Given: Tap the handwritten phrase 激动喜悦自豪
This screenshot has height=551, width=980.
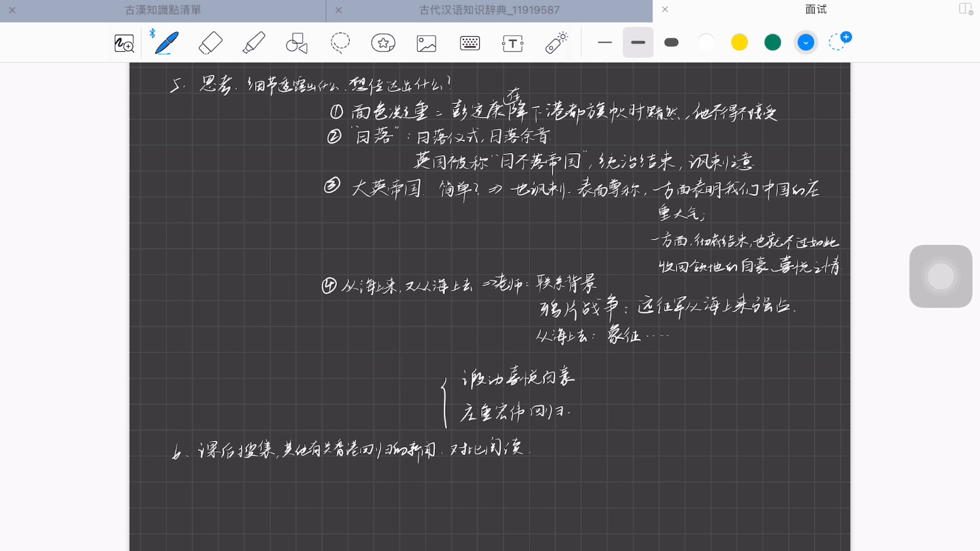Looking at the screenshot, I should click(x=519, y=378).
